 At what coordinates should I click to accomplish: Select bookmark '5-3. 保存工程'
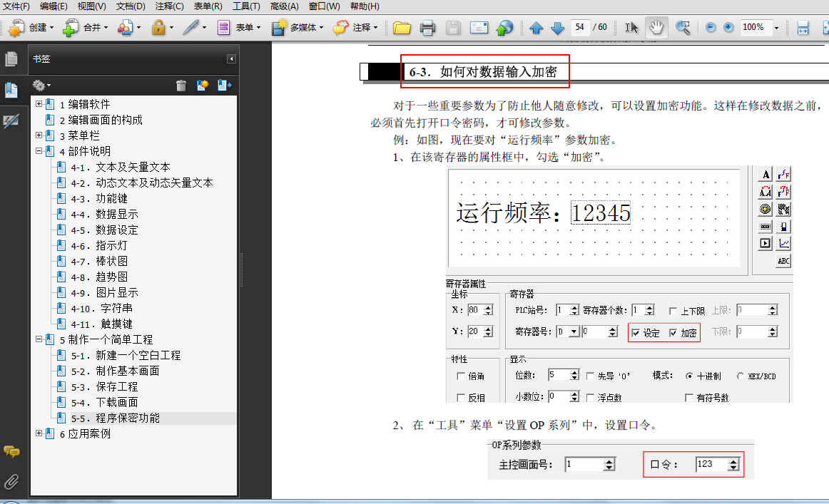104,386
